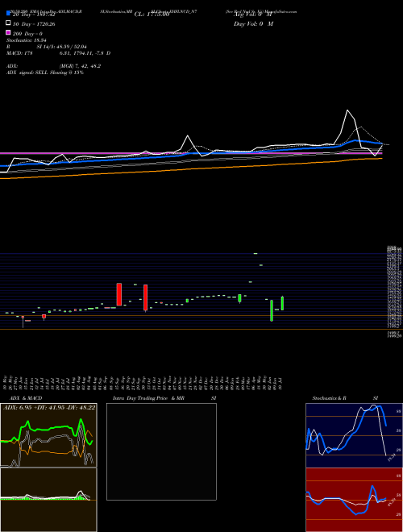Screen dimensions: 403x532
Task: Click the 'CL: 1775.00' closing price
Action: 152,15
